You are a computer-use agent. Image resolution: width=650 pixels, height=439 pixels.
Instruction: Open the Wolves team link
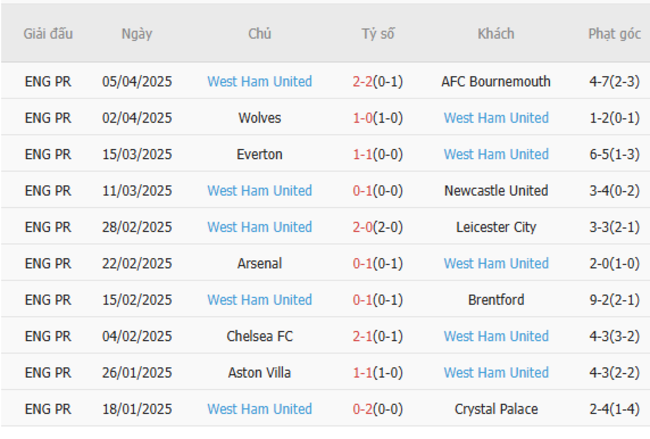point(260,118)
